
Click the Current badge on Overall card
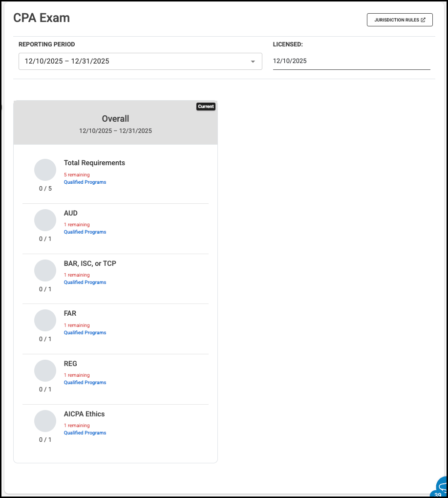click(x=206, y=107)
